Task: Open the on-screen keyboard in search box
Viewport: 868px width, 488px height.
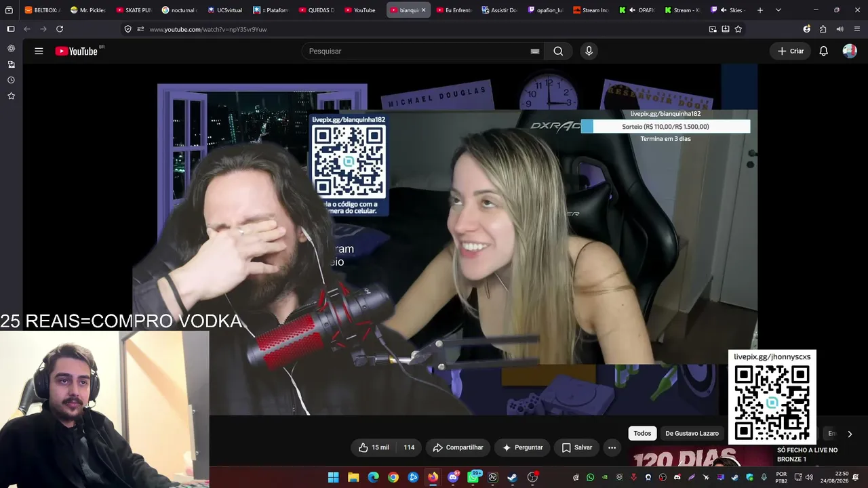Action: [535, 51]
